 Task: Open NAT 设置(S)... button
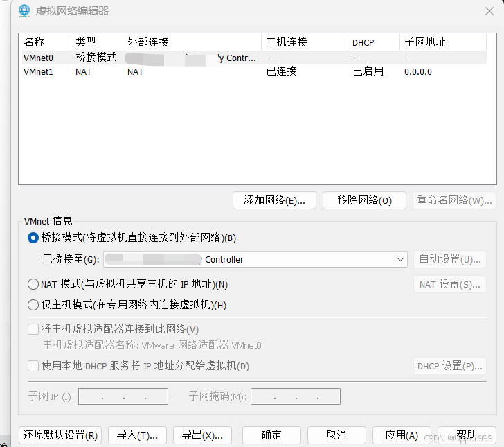pos(450,284)
